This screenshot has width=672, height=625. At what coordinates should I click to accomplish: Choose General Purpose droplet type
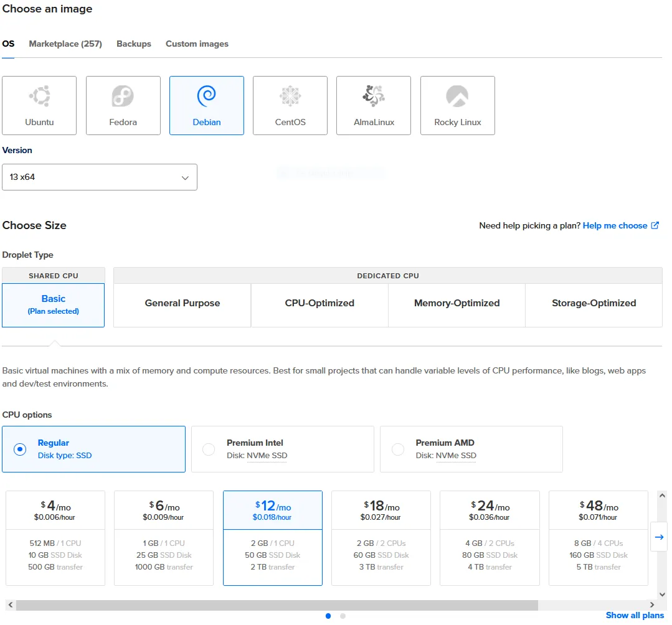tap(182, 305)
